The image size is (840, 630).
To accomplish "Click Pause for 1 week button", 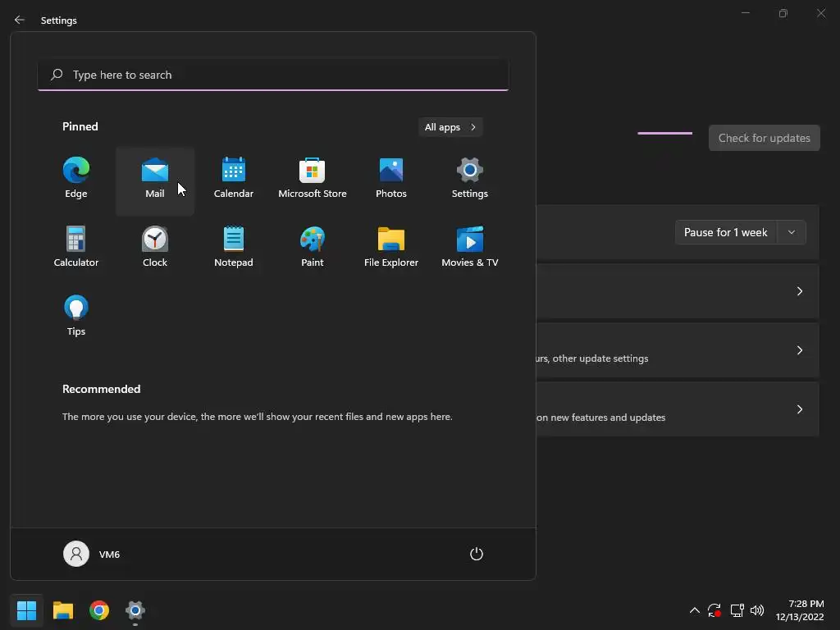I will click(726, 232).
